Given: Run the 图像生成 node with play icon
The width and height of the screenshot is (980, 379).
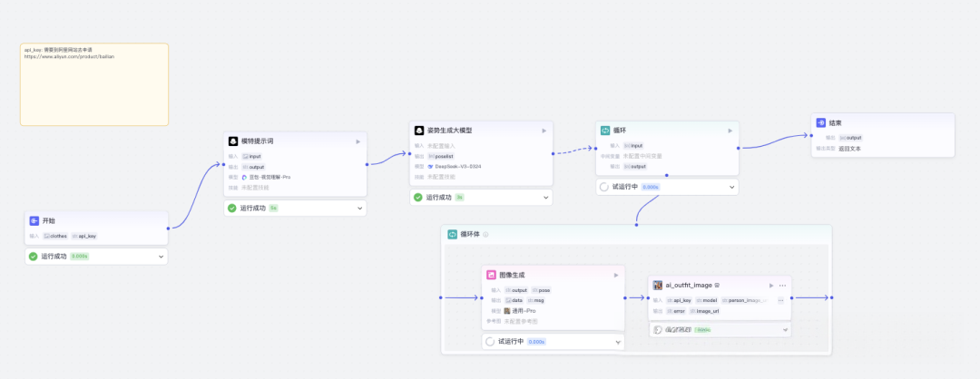Looking at the screenshot, I should click(x=616, y=275).
